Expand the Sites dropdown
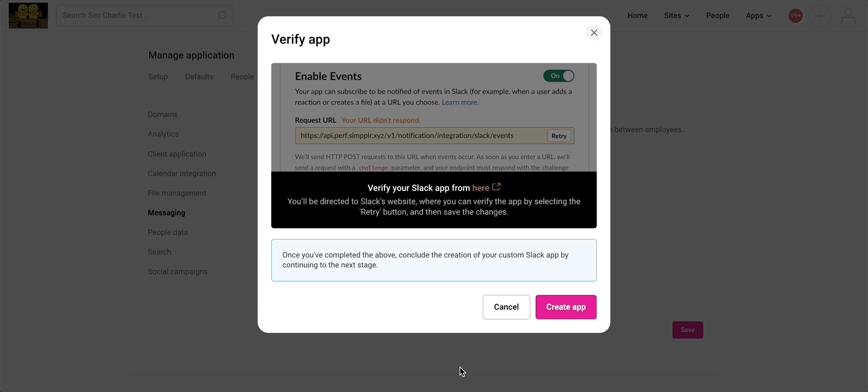868x392 pixels. 676,15
